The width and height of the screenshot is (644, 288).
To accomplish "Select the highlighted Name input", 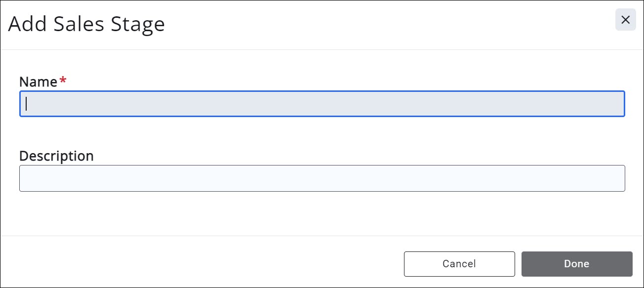I will 322,104.
